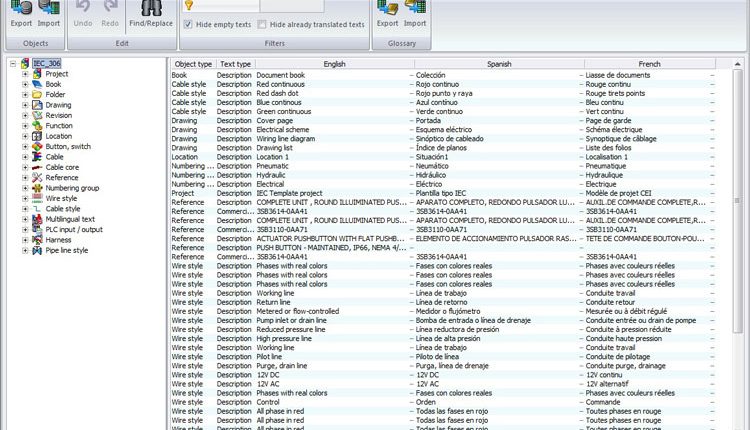Expand the Reference tree node
The height and width of the screenshot is (430, 750).
(x=25, y=178)
